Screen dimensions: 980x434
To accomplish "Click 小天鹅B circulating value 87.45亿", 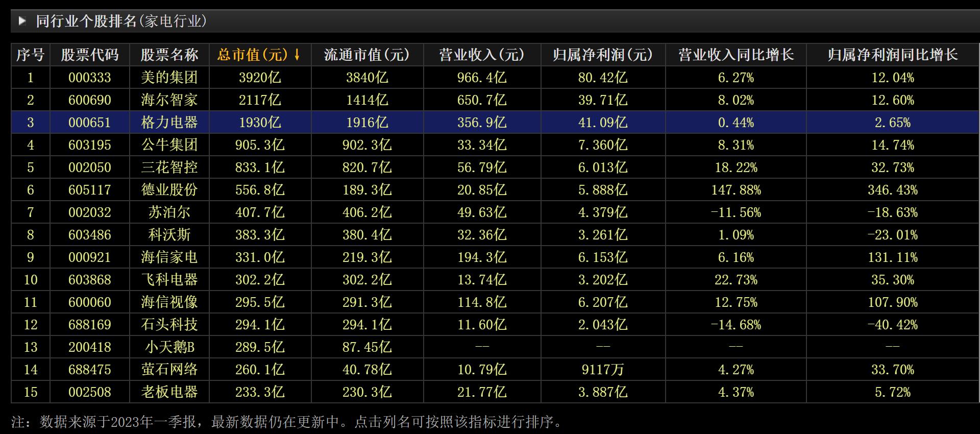I will point(367,347).
